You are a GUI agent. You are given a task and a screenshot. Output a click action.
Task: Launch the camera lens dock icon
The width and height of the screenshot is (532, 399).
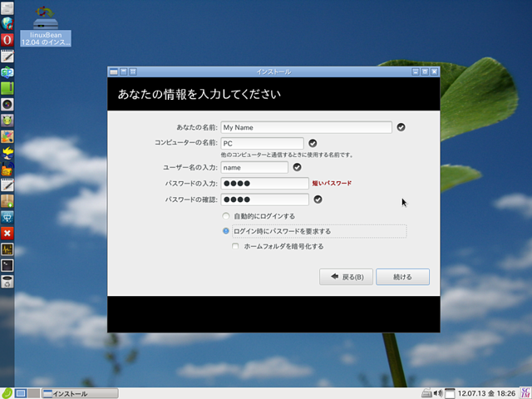coord(7,105)
